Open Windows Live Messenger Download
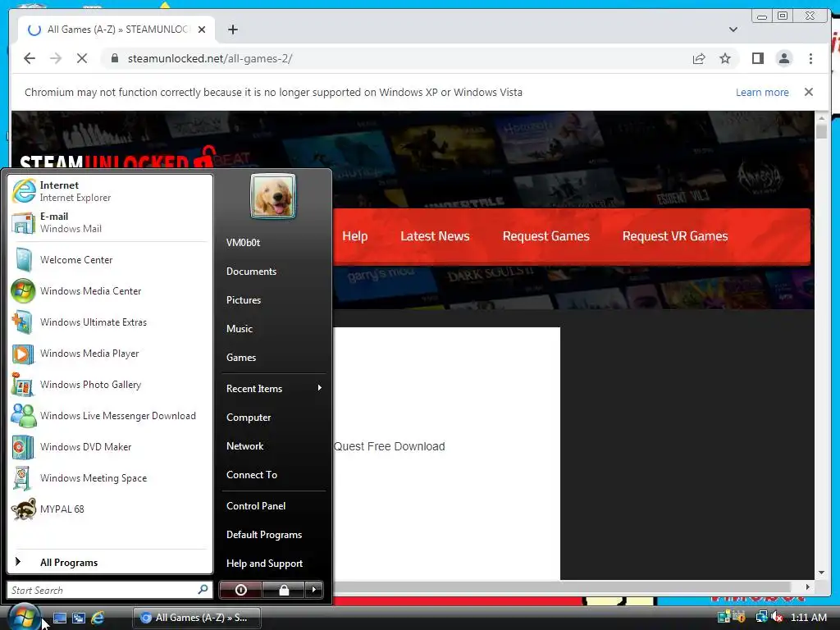Image resolution: width=840 pixels, height=630 pixels. point(110,416)
